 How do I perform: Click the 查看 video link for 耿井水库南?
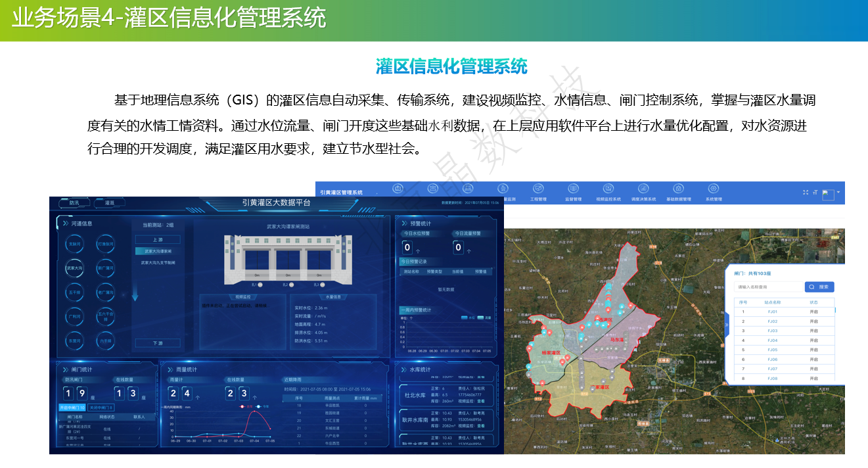[482, 426]
